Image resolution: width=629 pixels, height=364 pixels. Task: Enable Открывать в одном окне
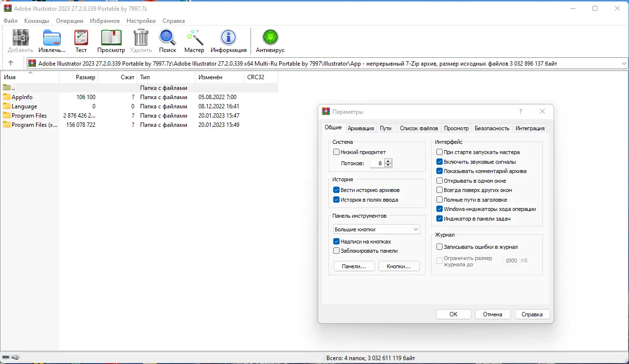coord(440,181)
